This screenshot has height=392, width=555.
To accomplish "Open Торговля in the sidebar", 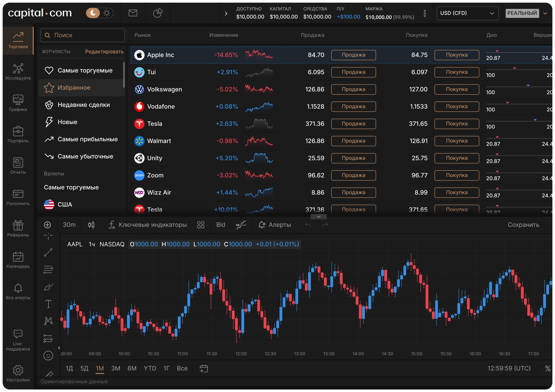I will pyautogui.click(x=18, y=40).
